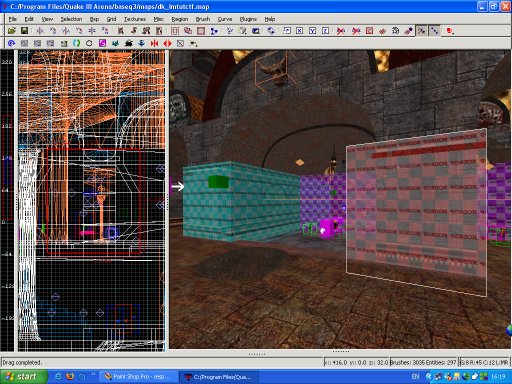Select the teal textured brush
This screenshot has height=384, width=512.
[x=241, y=201]
